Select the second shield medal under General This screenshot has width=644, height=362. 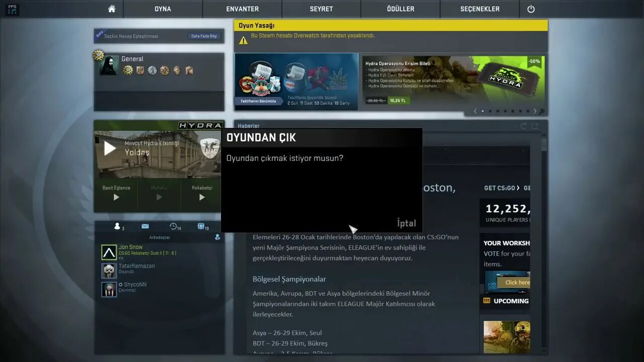pos(140,70)
